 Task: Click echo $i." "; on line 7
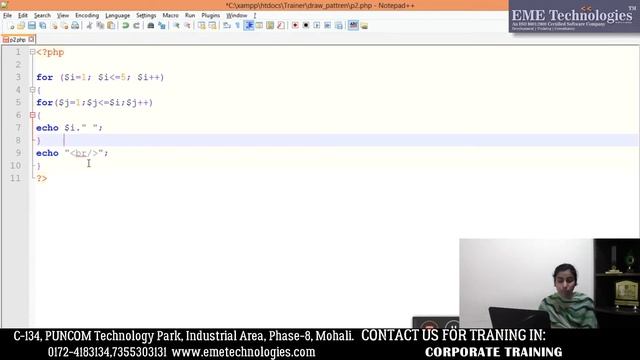point(69,128)
